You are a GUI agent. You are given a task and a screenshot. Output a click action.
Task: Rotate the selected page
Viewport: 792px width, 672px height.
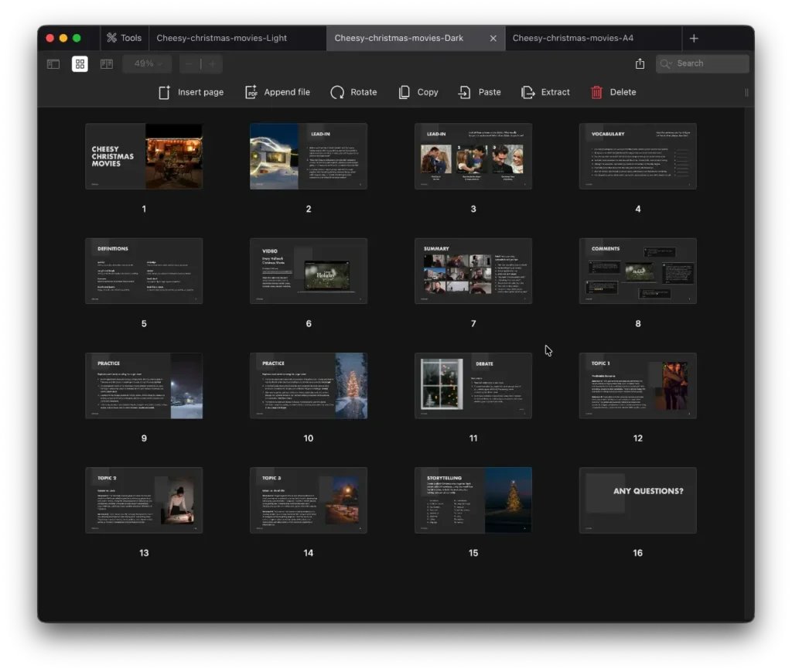click(337, 92)
